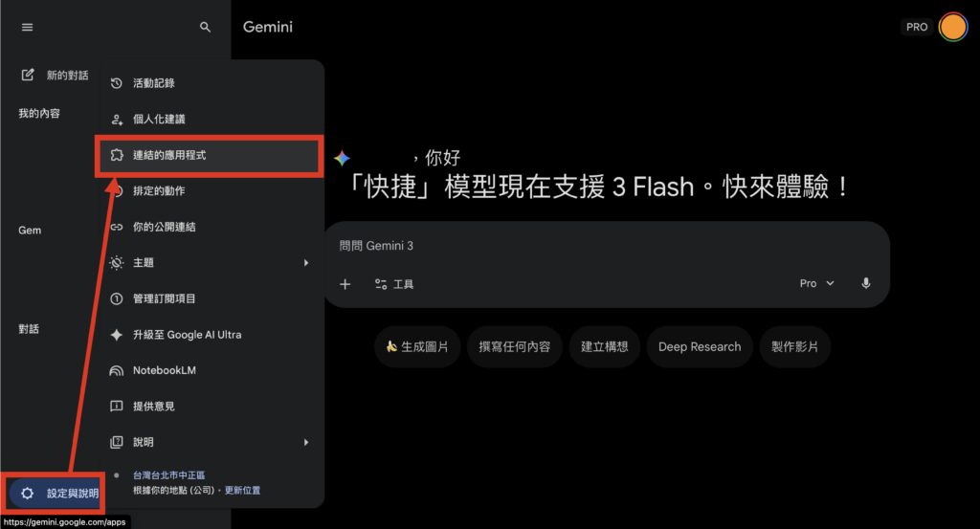The width and height of the screenshot is (980, 529).
Task: Click the Gemini sparkle logo by greeting
Action: pos(342,158)
